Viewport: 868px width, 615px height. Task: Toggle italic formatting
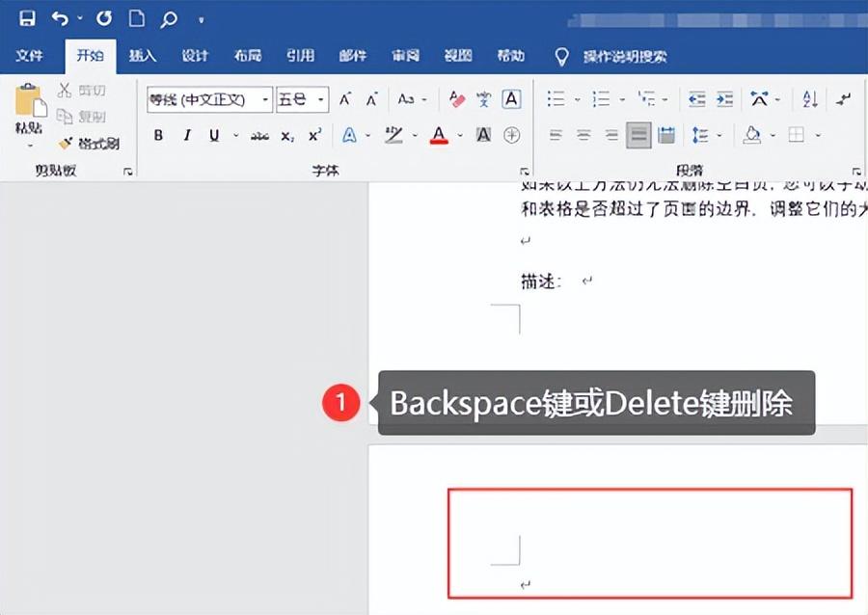pos(186,134)
